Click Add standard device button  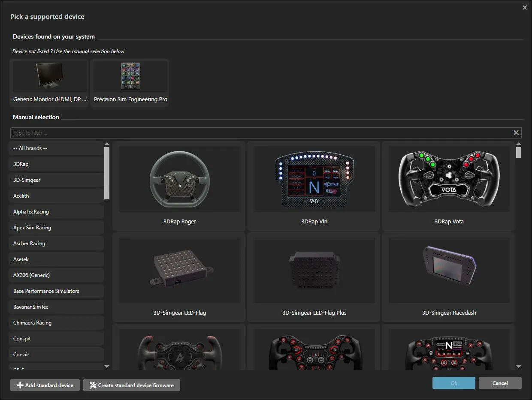click(x=45, y=385)
